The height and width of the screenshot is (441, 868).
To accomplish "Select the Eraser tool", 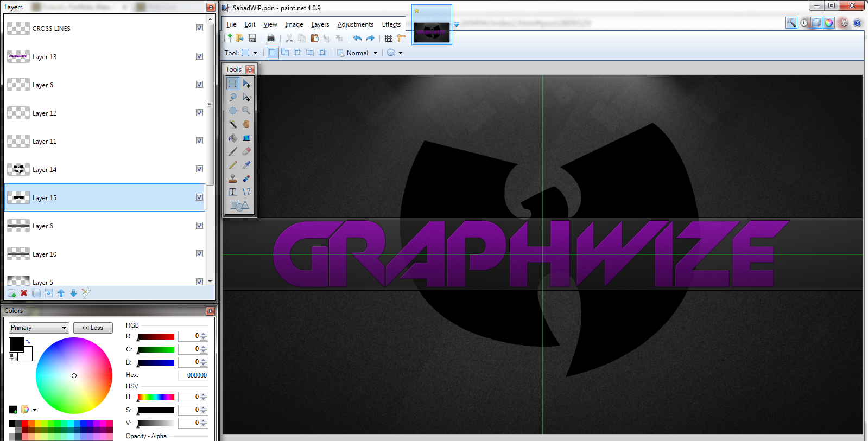I will 246,151.
